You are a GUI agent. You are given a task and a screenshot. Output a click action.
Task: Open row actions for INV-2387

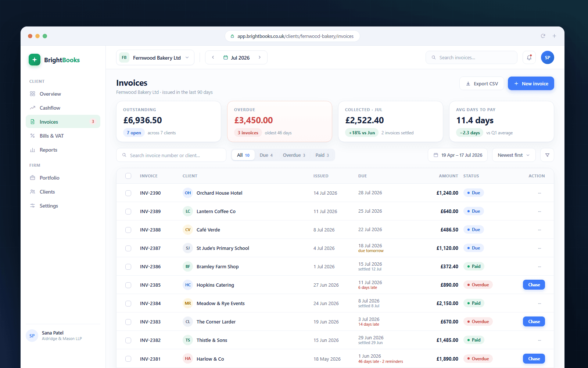[x=539, y=248]
